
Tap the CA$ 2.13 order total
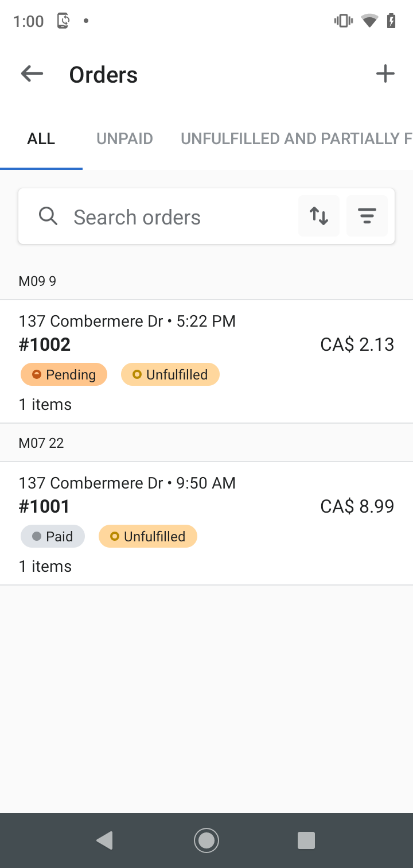[x=357, y=344]
